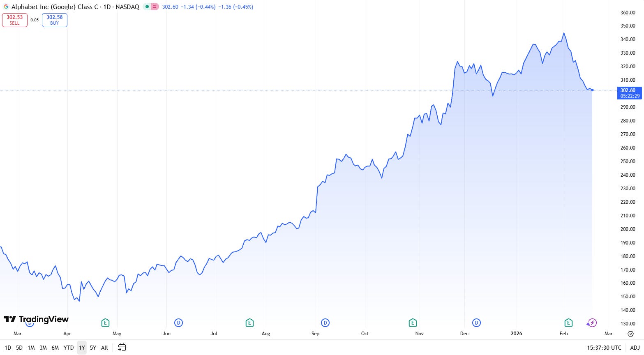Click the 302.60 current price label
The height and width of the screenshot is (355, 644).
click(629, 93)
